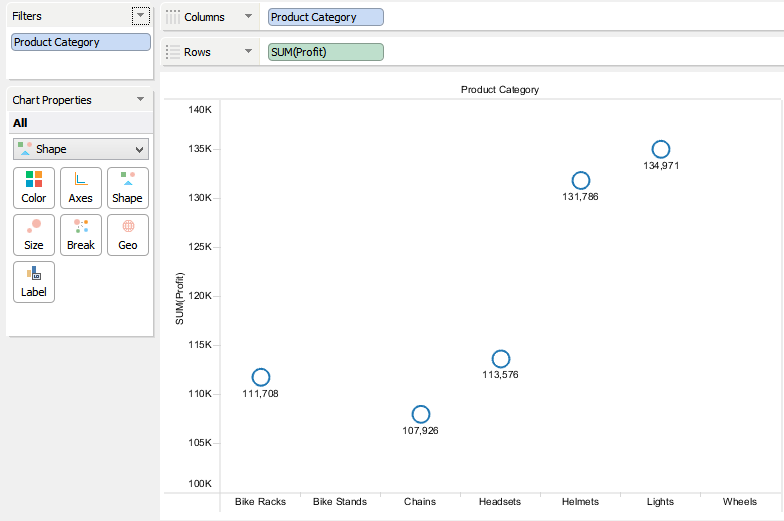This screenshot has height=521, width=784.
Task: Open the Geo chart property
Action: coord(128,234)
